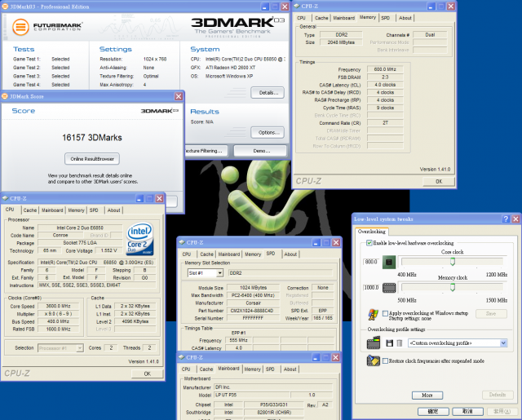Click the 確定 confirm button
Viewport: 522px width, 420px height.
coord(433,411)
